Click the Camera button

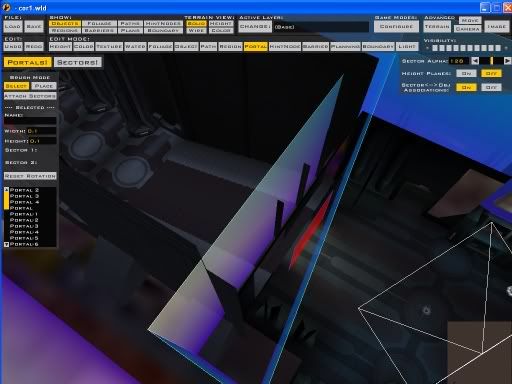tap(468, 29)
